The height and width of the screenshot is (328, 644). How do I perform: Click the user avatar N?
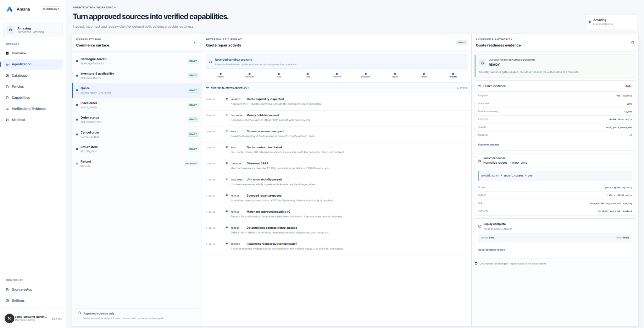coord(9,318)
